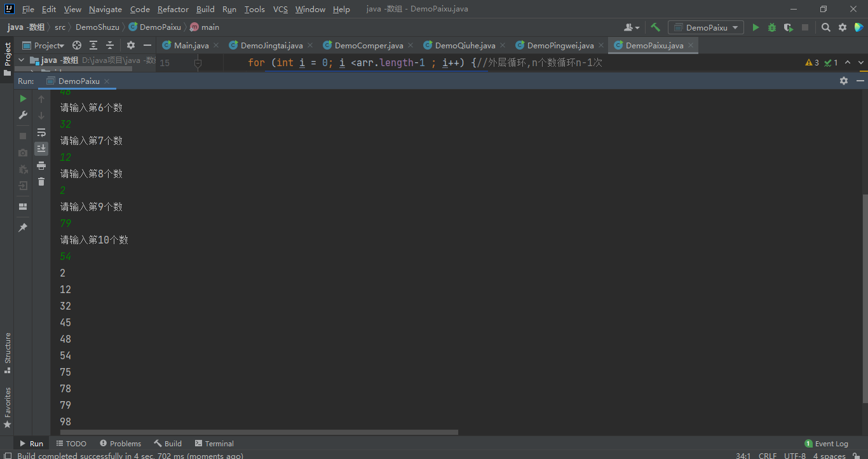Toggle Soft-Wrap in the Run console
Viewport: 868px width, 459px height.
[41, 132]
